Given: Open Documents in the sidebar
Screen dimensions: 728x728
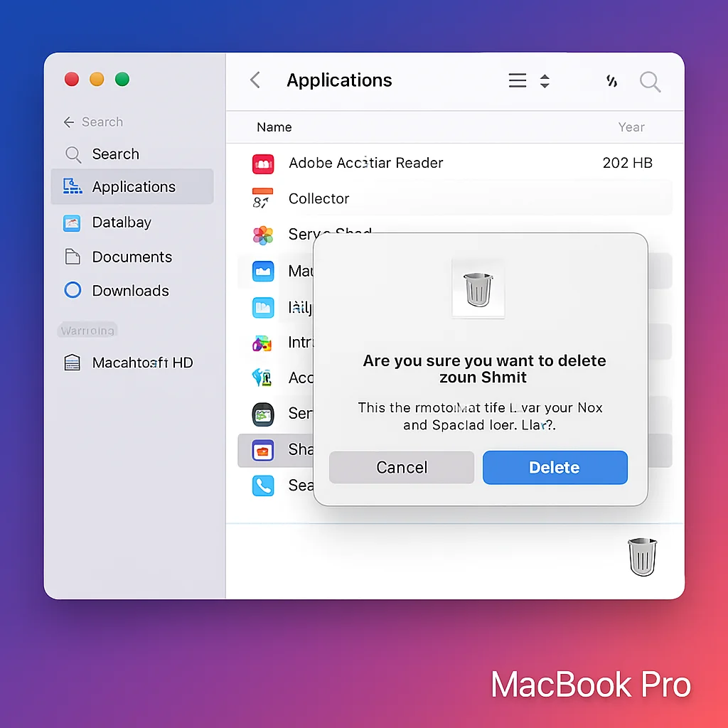Looking at the screenshot, I should coord(132,257).
